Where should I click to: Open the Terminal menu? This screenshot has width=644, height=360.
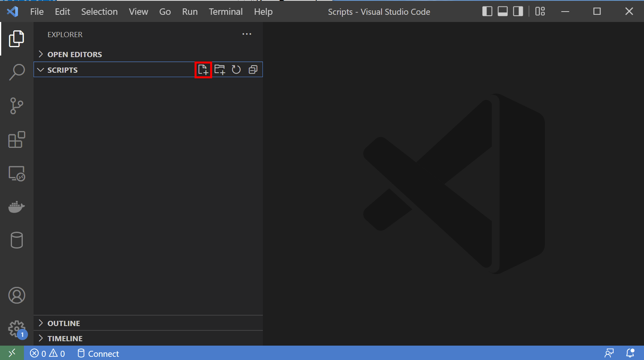click(225, 12)
